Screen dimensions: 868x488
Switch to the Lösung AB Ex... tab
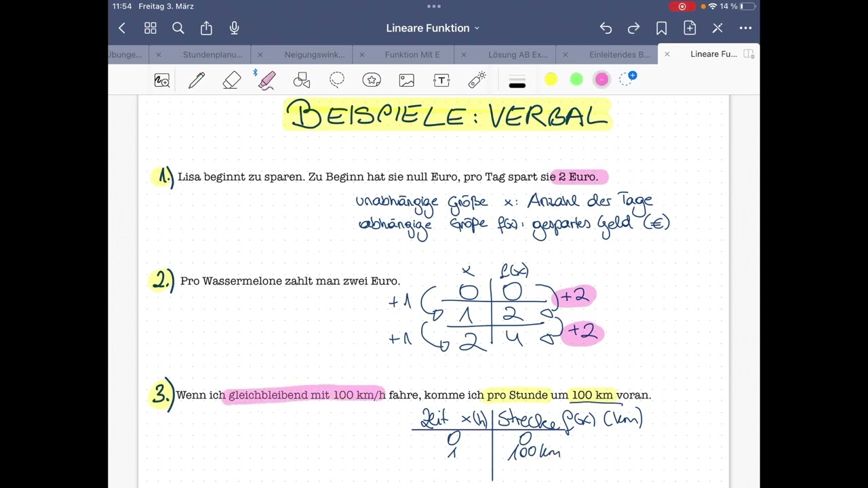517,54
